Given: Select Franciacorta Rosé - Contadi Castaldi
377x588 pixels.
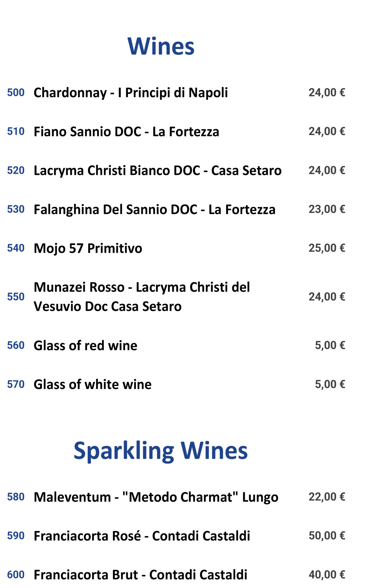Looking at the screenshot, I should click(x=142, y=536).
